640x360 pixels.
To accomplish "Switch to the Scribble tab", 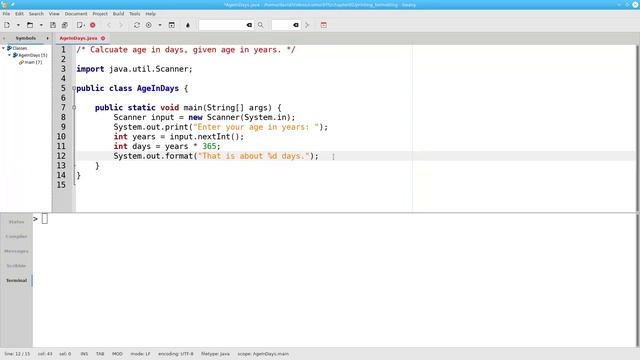I will pyautogui.click(x=16, y=266).
